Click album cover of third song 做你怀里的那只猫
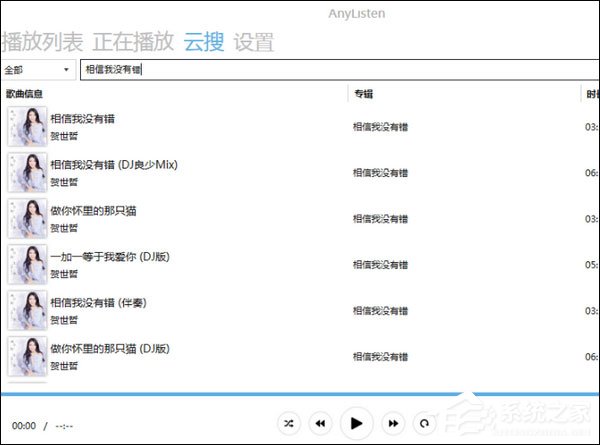Screen dimensions: 600x445 pos(27,218)
